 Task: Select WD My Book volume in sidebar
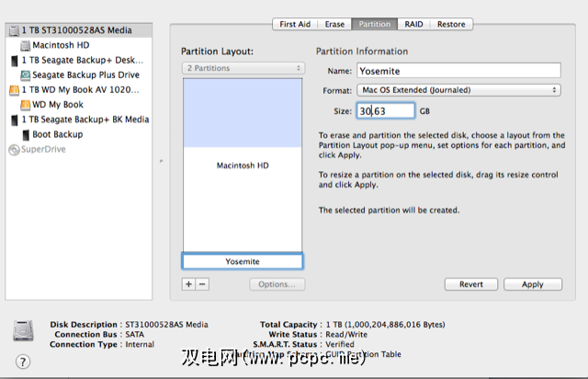point(79,105)
